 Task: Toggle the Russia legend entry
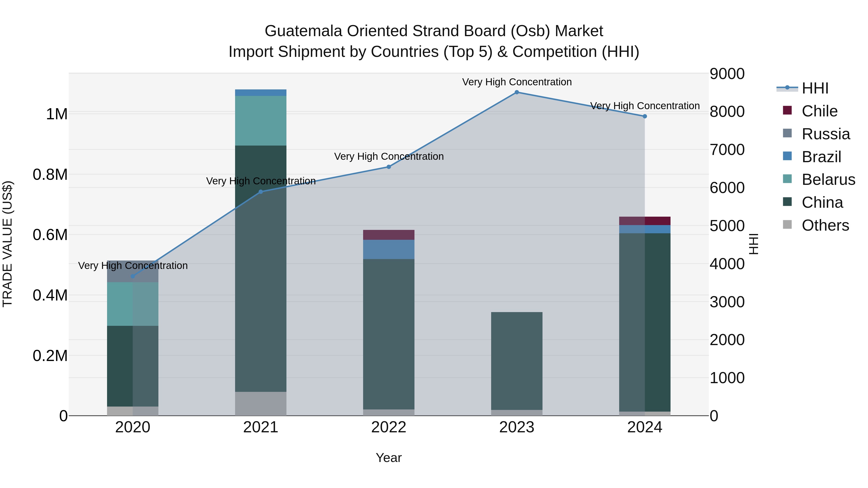pyautogui.click(x=816, y=134)
